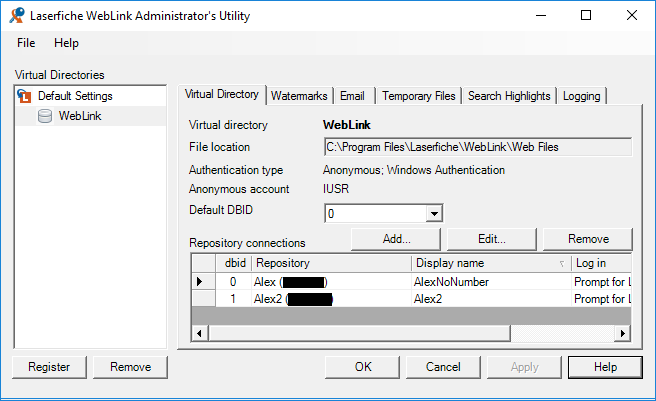Open the File menu
The image size is (656, 401).
pos(26,43)
